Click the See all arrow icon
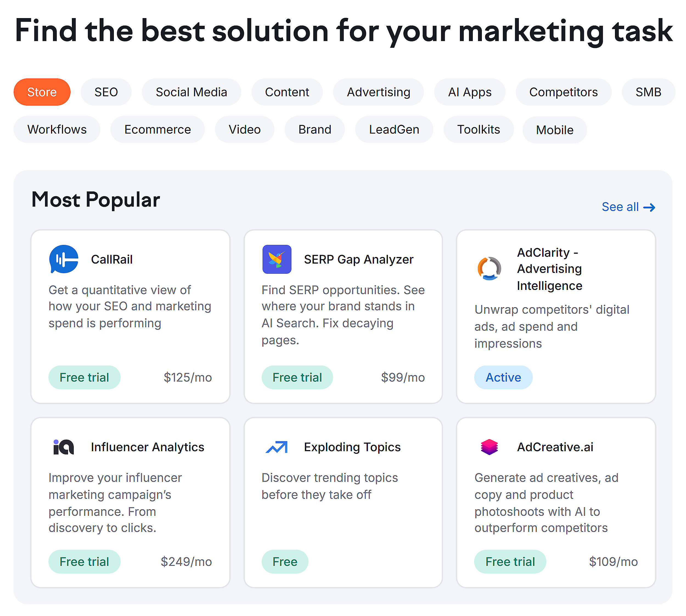 (650, 207)
